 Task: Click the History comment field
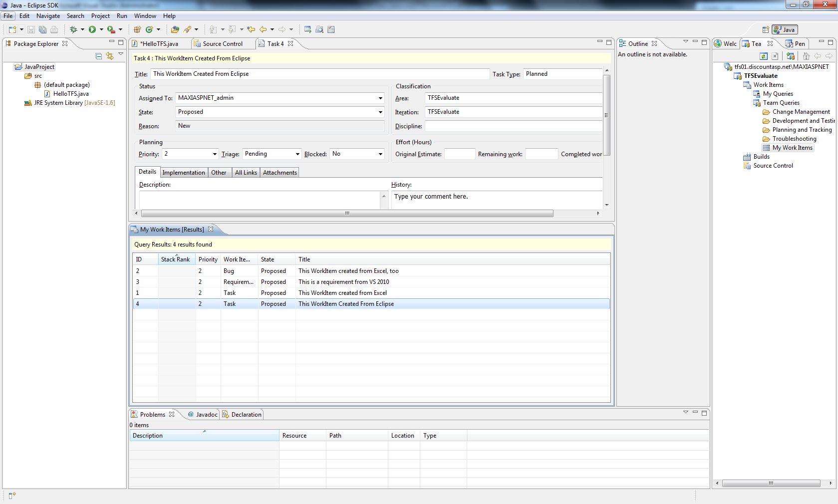497,200
